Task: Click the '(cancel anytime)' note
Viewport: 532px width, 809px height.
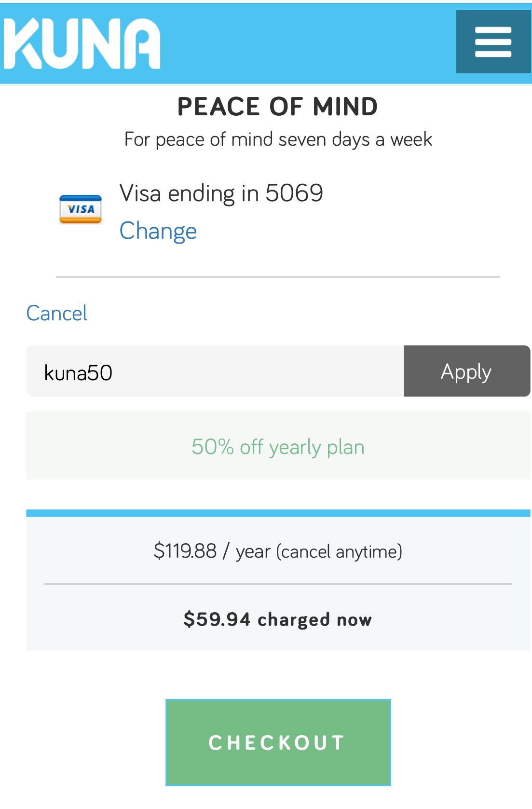Action: pos(340,551)
